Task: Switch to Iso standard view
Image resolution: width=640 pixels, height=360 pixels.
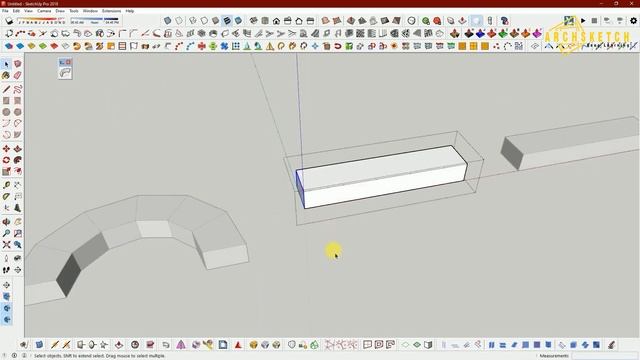Action: tap(253, 21)
